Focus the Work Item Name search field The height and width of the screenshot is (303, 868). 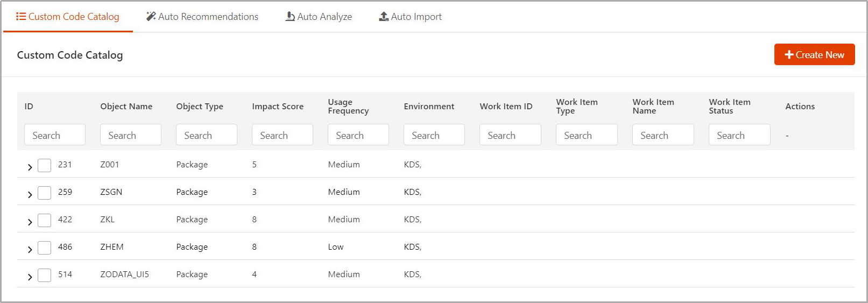tap(663, 135)
